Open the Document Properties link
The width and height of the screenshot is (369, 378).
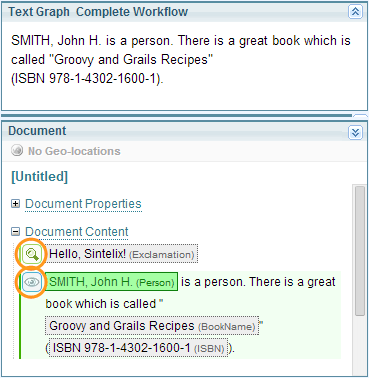tap(83, 204)
